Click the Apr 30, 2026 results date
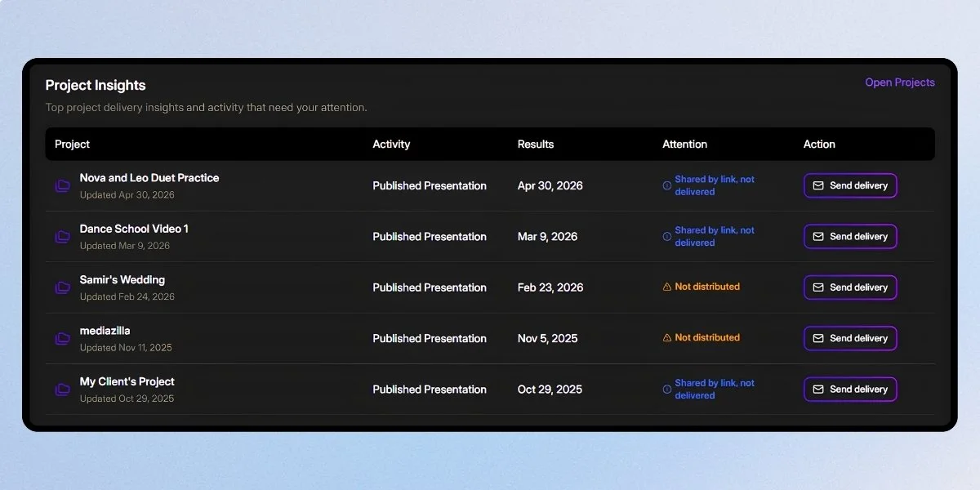980x490 pixels. click(x=550, y=185)
